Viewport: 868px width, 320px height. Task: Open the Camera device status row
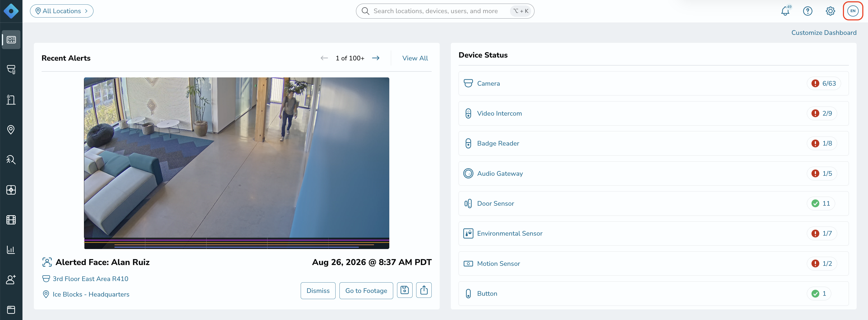(653, 83)
